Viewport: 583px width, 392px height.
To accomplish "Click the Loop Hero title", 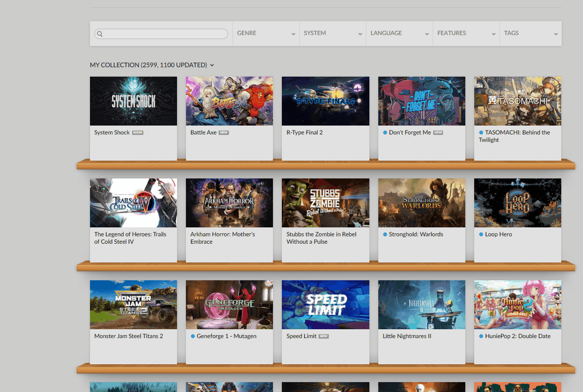I will (x=498, y=234).
